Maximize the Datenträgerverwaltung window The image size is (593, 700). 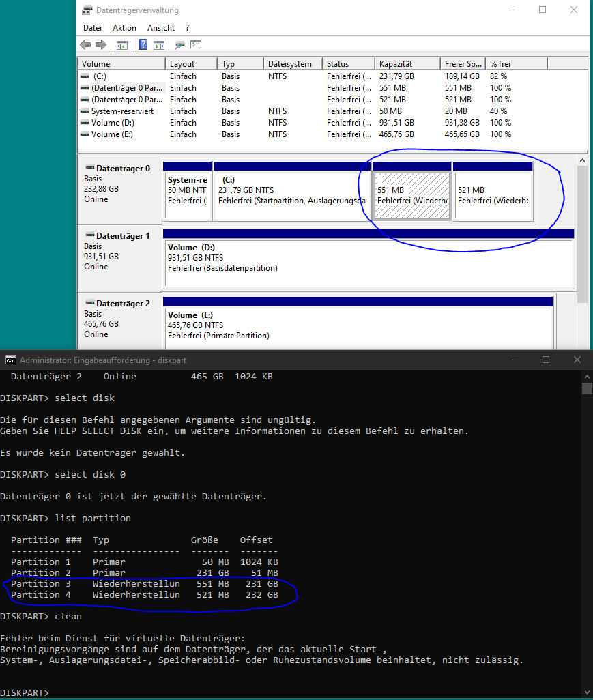tap(543, 10)
